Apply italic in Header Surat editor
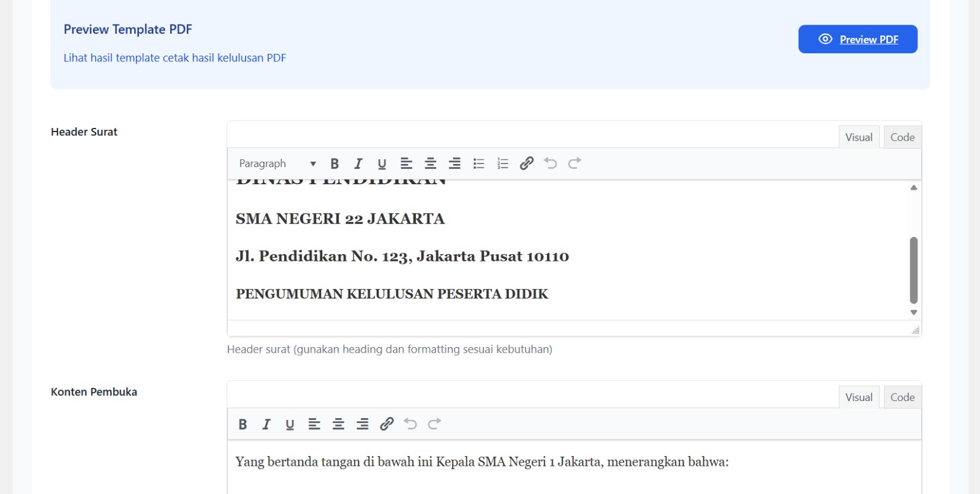Screen dimensions: 980x494 (x=358, y=163)
